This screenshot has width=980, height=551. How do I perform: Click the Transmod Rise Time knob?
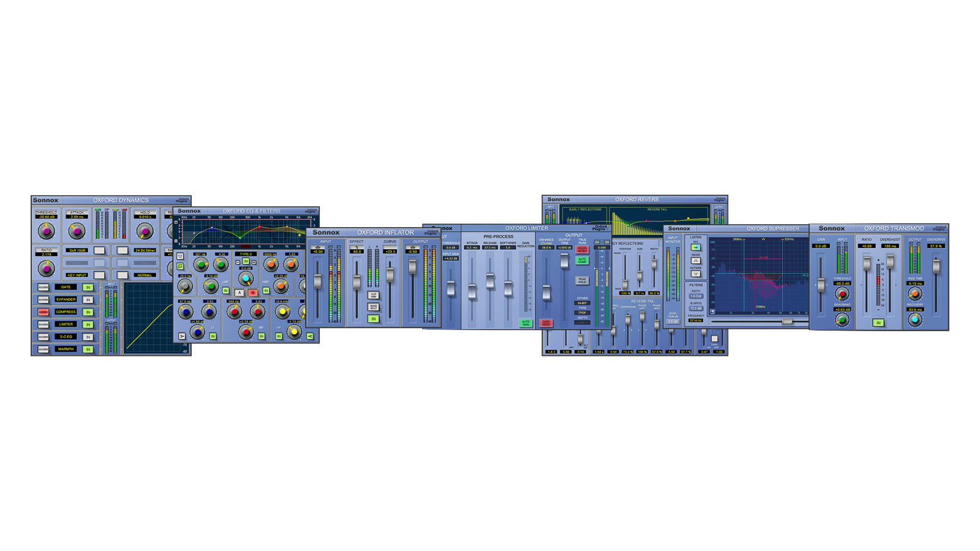tap(915, 294)
